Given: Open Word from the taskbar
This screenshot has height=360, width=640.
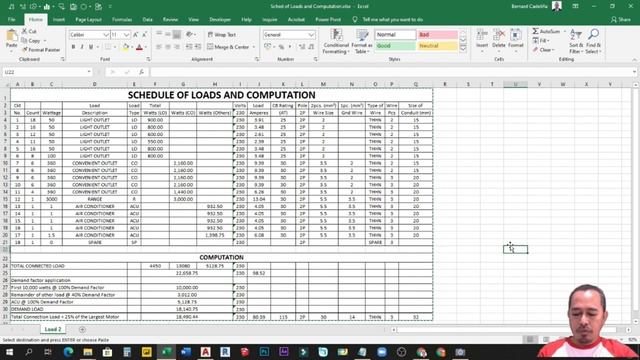Looking at the screenshot, I should pos(186,352).
